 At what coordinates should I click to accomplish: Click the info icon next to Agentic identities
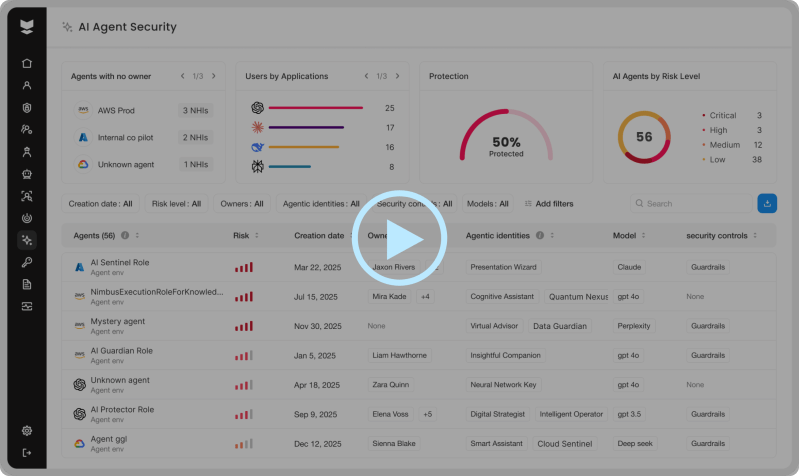(540, 235)
